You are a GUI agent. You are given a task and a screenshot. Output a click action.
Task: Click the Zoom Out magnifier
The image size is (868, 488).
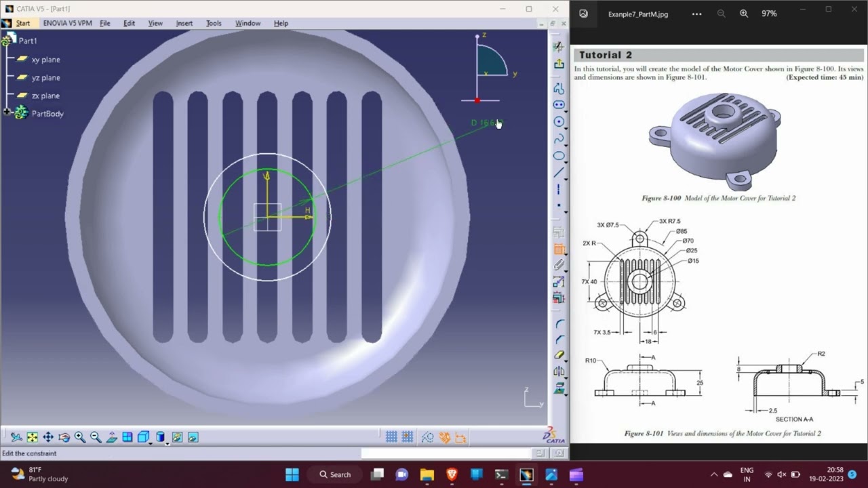pos(96,437)
